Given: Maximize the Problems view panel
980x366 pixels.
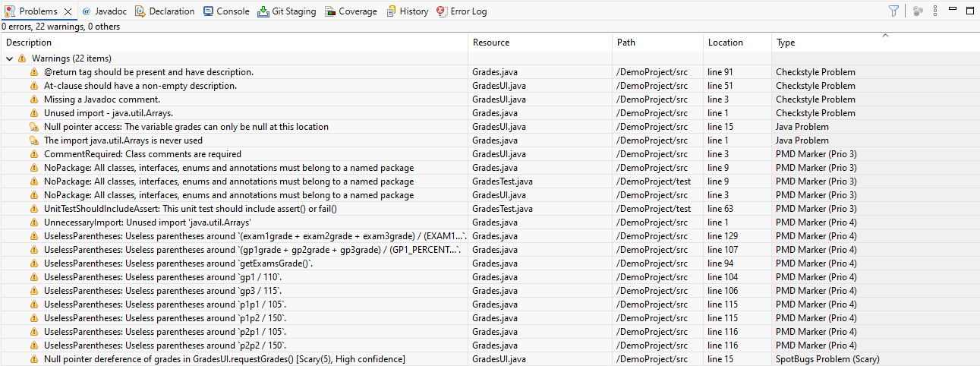Looking at the screenshot, I should click(x=969, y=10).
